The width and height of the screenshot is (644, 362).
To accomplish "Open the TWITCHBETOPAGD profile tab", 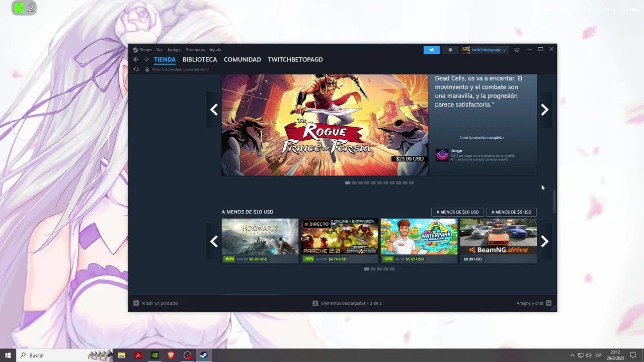I will (x=295, y=59).
